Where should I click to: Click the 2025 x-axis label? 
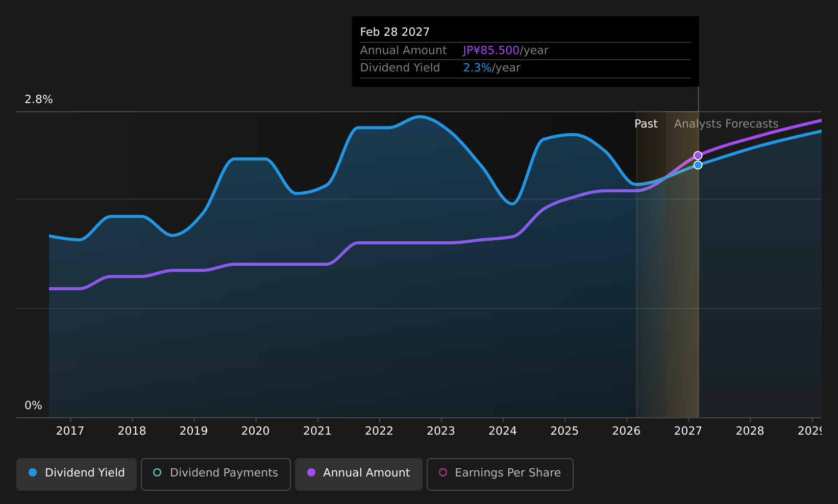click(564, 431)
